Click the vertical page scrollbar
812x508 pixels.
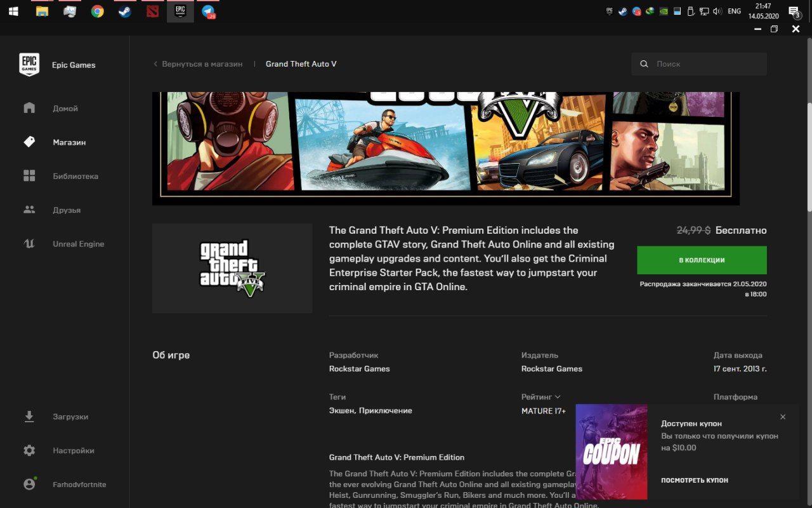coord(809,157)
